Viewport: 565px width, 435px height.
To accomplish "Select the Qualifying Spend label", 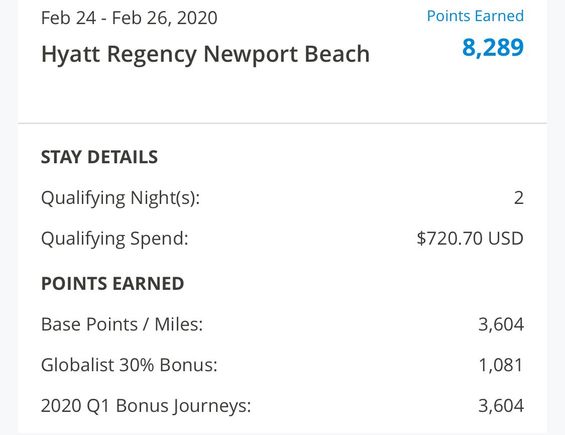I will click(115, 239).
